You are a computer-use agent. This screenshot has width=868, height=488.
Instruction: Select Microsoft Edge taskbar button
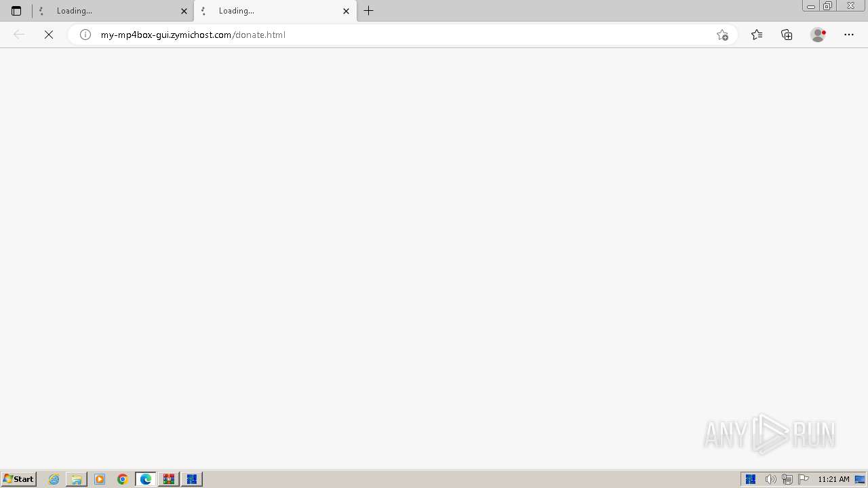(x=146, y=479)
